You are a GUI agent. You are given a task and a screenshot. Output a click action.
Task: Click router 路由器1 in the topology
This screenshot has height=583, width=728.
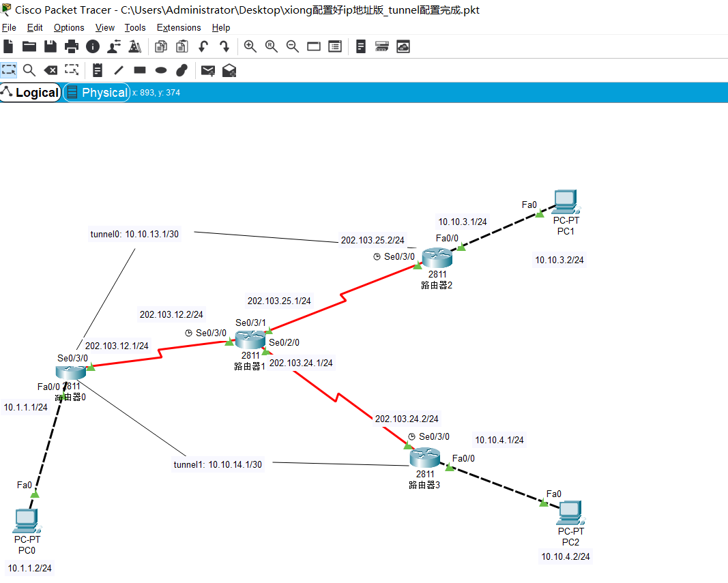(250, 338)
